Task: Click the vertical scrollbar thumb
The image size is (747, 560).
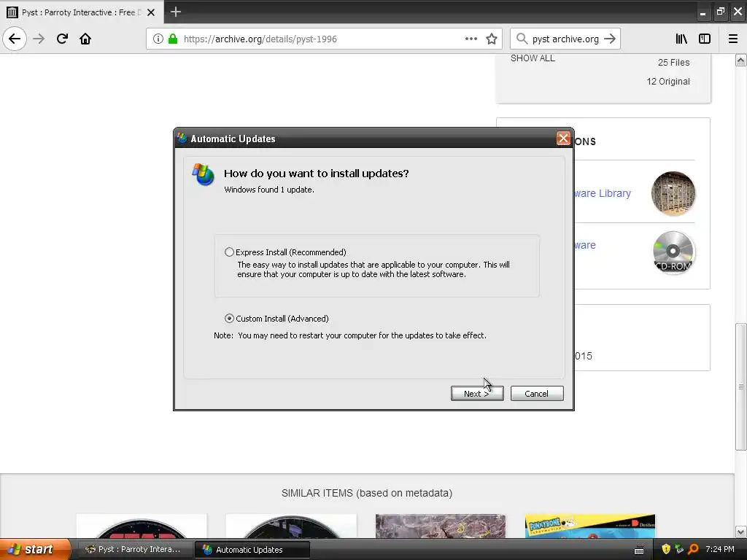Action: pyautogui.click(x=740, y=386)
